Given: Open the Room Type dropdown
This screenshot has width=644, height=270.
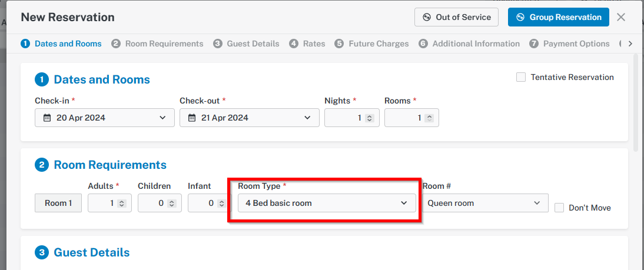Looking at the screenshot, I should 327,203.
